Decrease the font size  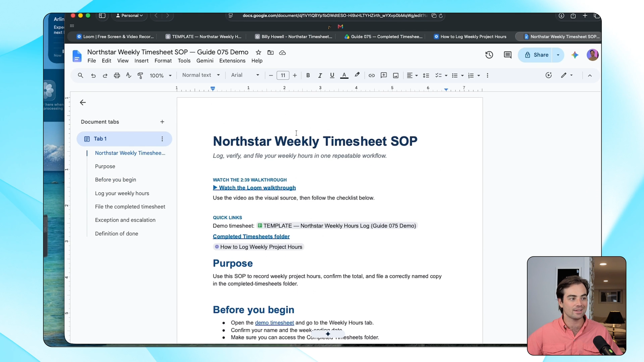coord(271,75)
